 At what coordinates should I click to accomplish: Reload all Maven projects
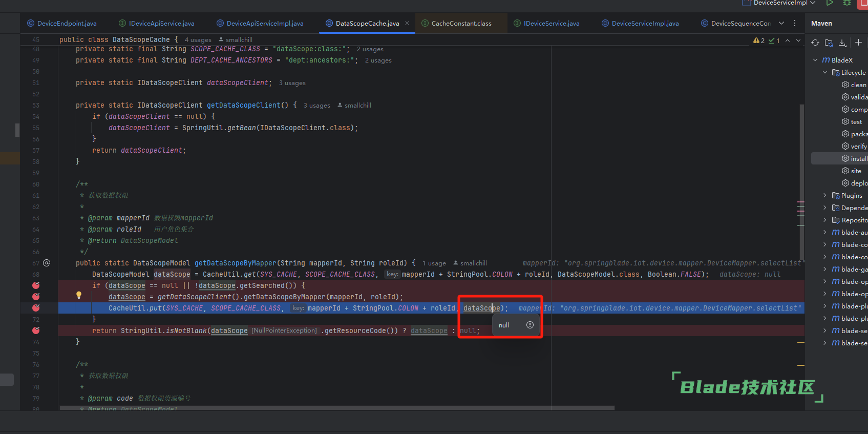815,43
